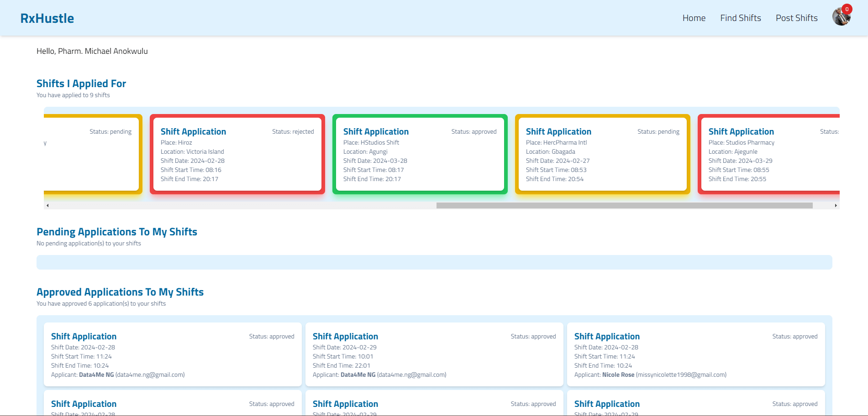Click the Approved Applications To My Shifts heading
This screenshot has width=868, height=416.
point(120,292)
